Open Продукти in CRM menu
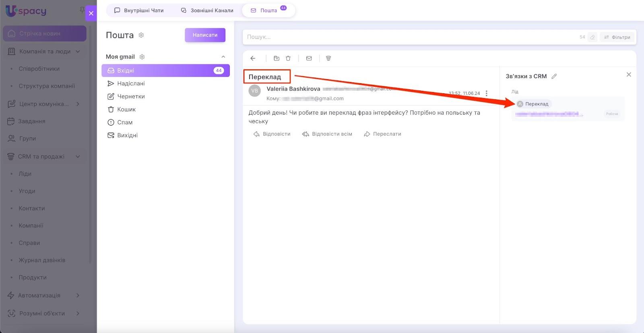The height and width of the screenshot is (333, 644). [33, 277]
